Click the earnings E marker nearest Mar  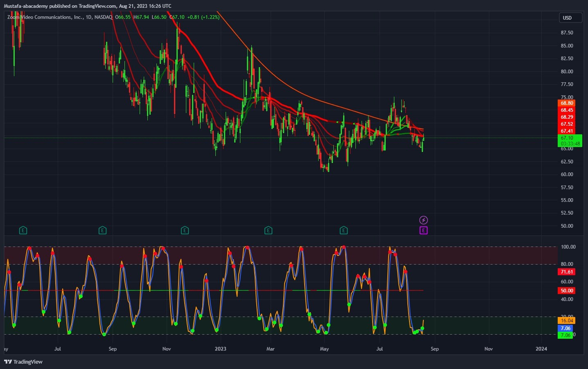268,231
